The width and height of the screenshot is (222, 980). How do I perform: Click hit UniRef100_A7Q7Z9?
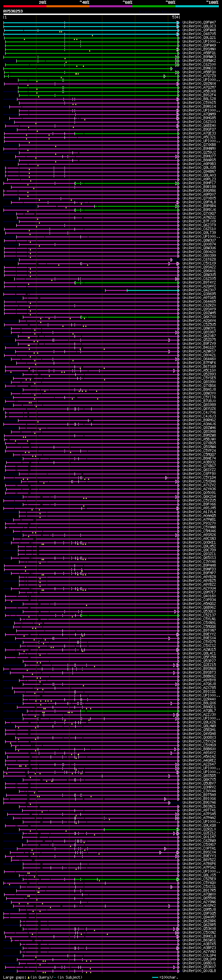199,76
